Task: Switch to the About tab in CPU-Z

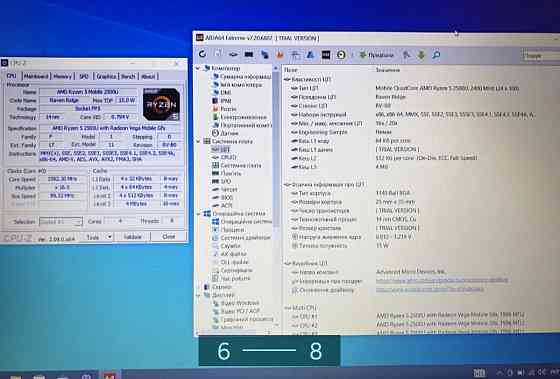Action: (x=148, y=76)
